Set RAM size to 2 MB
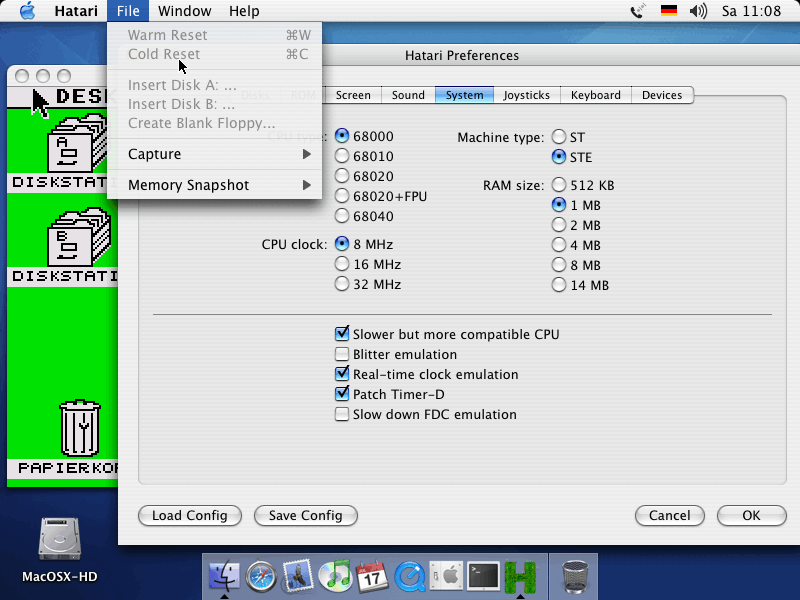The height and width of the screenshot is (600, 800). pyautogui.click(x=576, y=225)
